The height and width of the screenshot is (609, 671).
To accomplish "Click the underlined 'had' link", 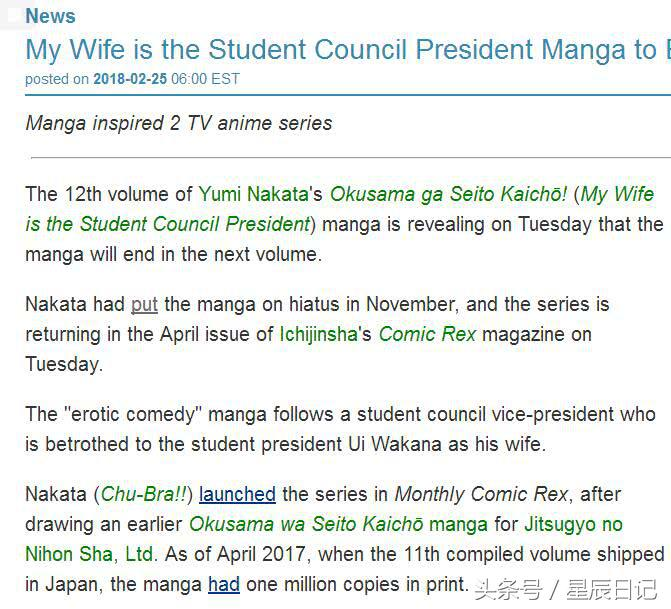I will point(223,584).
